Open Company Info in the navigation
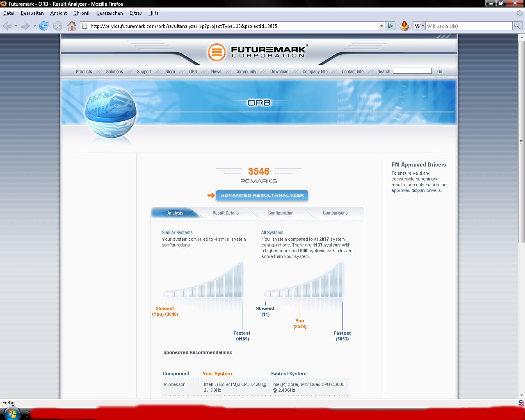 pyautogui.click(x=315, y=71)
